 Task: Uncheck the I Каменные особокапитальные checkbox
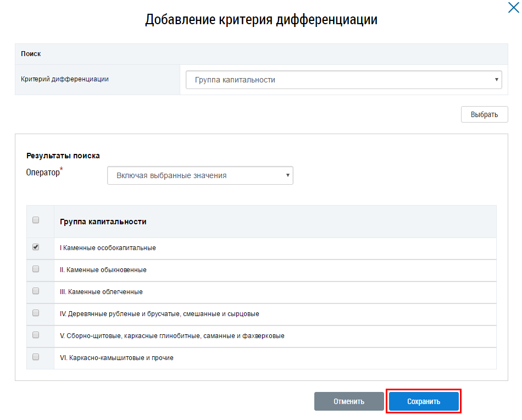tap(36, 247)
